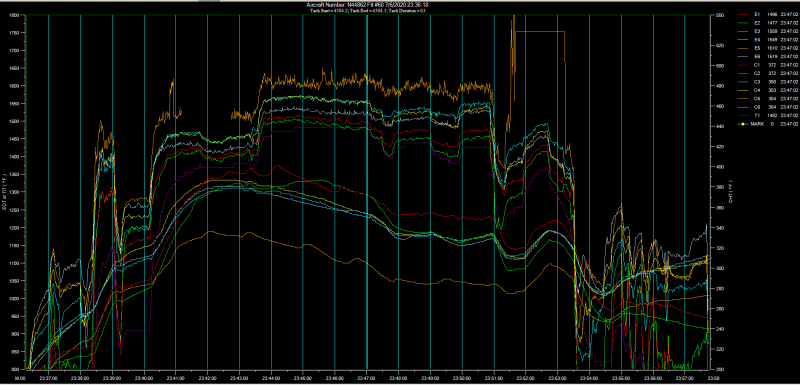Click the Tach Start subtitle line
Screen dimensions: 800x385
pos(367,10)
